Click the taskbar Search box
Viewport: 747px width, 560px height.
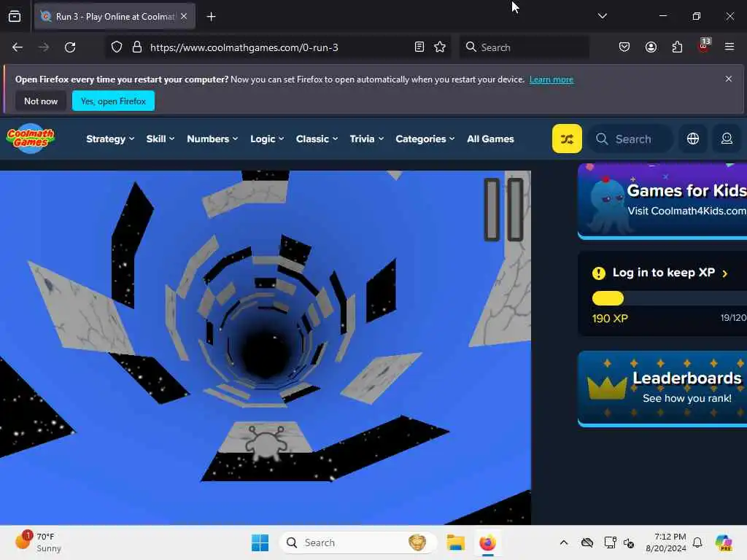[x=358, y=542]
